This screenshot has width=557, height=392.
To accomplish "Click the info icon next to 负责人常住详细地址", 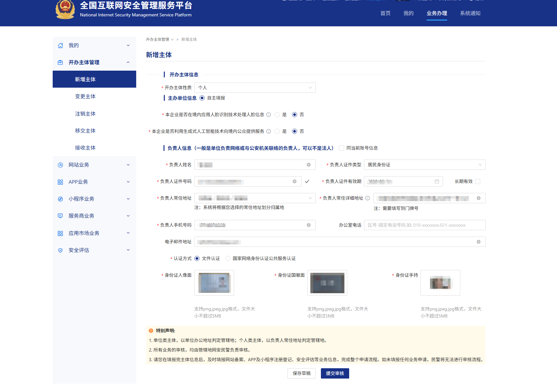I will pos(367,198).
